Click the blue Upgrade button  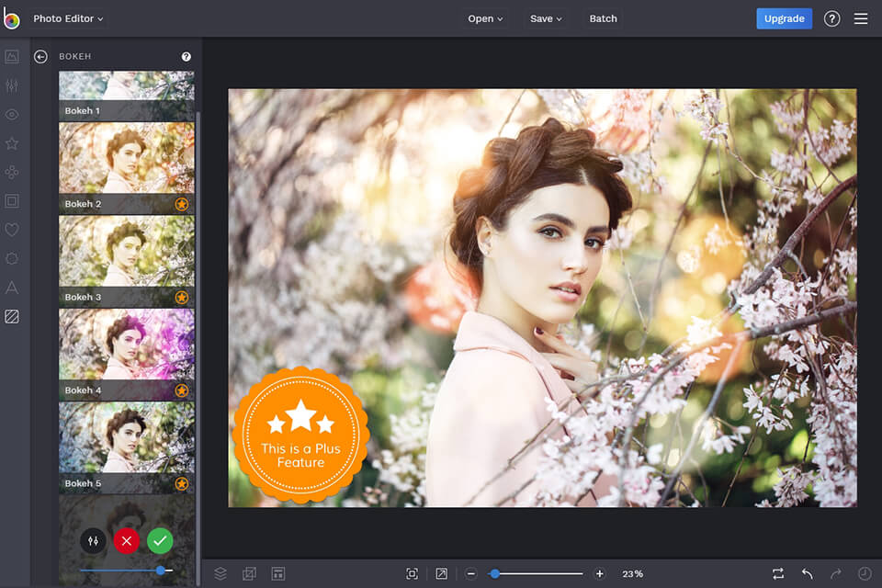(x=784, y=18)
